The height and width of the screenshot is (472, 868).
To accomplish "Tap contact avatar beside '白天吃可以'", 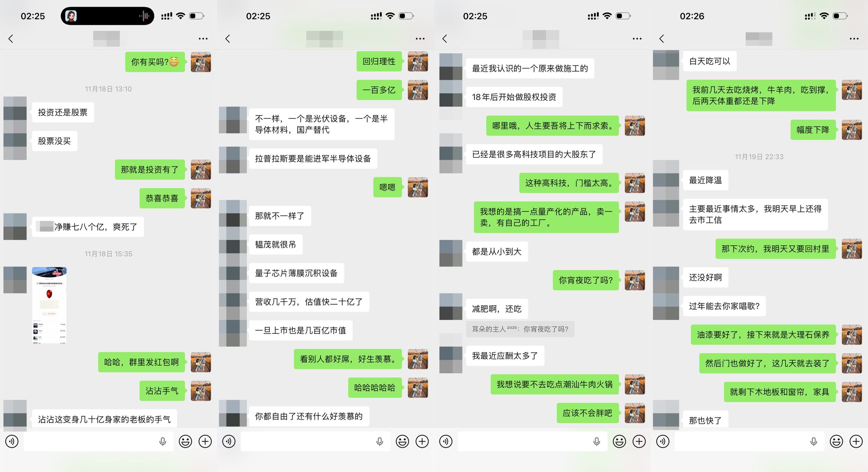I will coord(666,65).
